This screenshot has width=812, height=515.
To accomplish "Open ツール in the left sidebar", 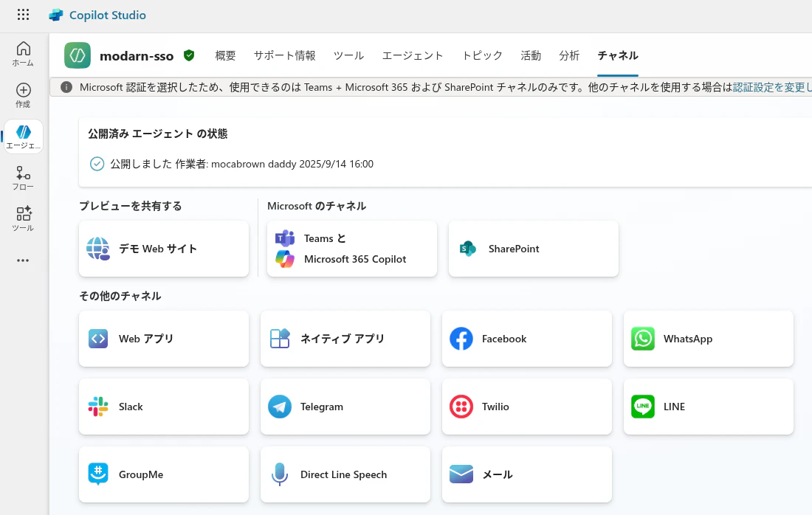I will tap(24, 219).
